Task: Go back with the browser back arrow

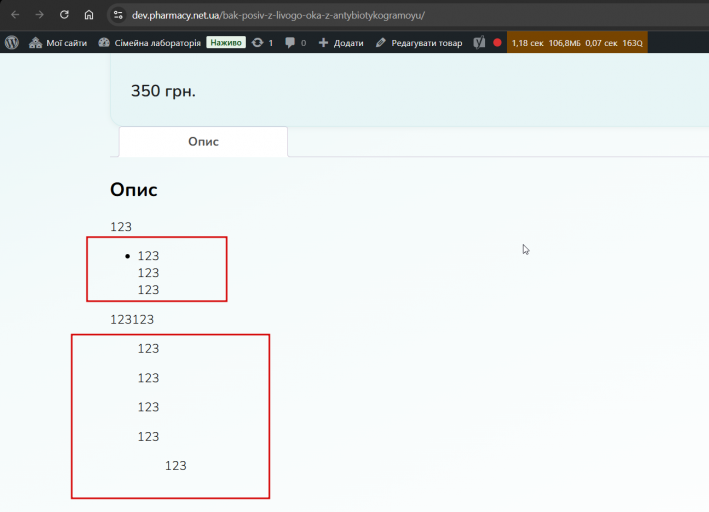Action: [15, 15]
